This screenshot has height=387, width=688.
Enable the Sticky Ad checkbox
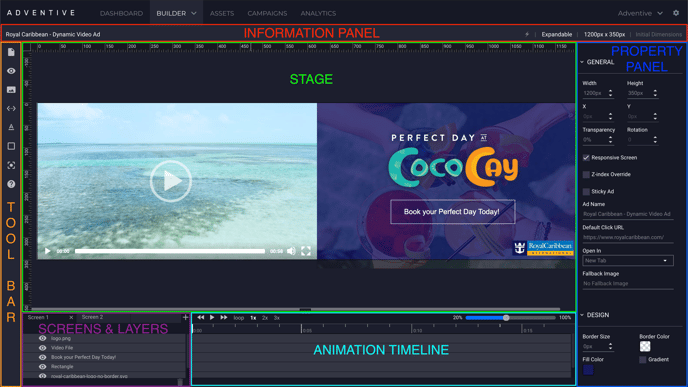[586, 191]
